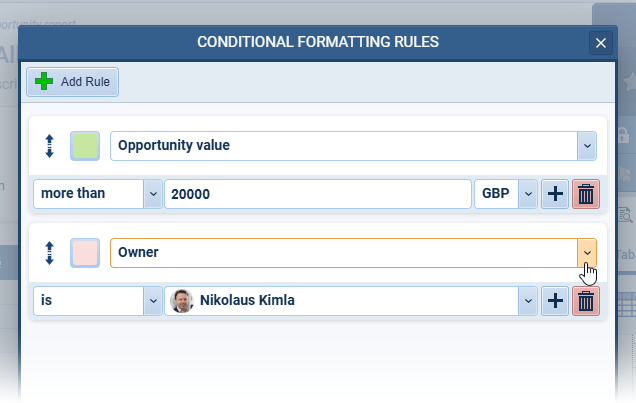Click the green plus Add Rule icon
The image size is (636, 403).
point(44,82)
